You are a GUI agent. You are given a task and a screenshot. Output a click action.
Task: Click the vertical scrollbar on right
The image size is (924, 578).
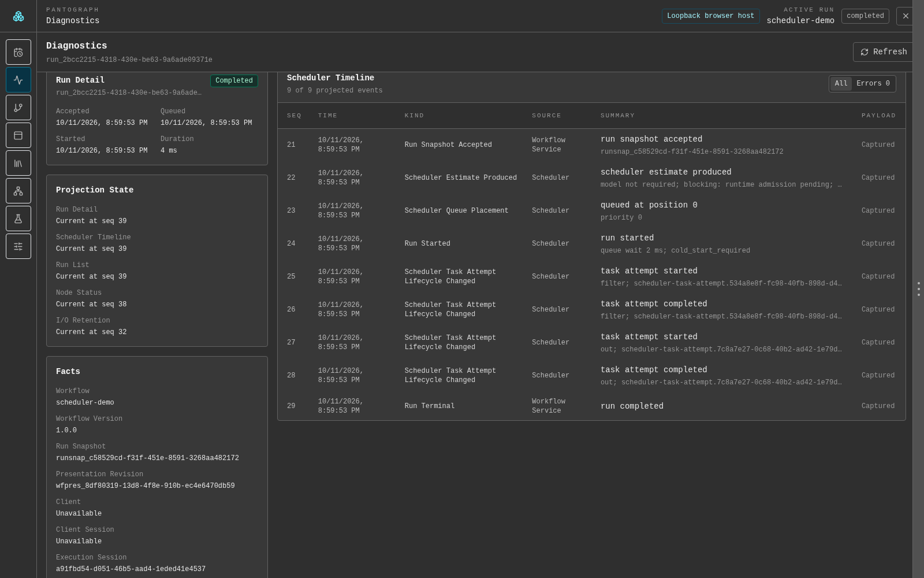[918, 289]
